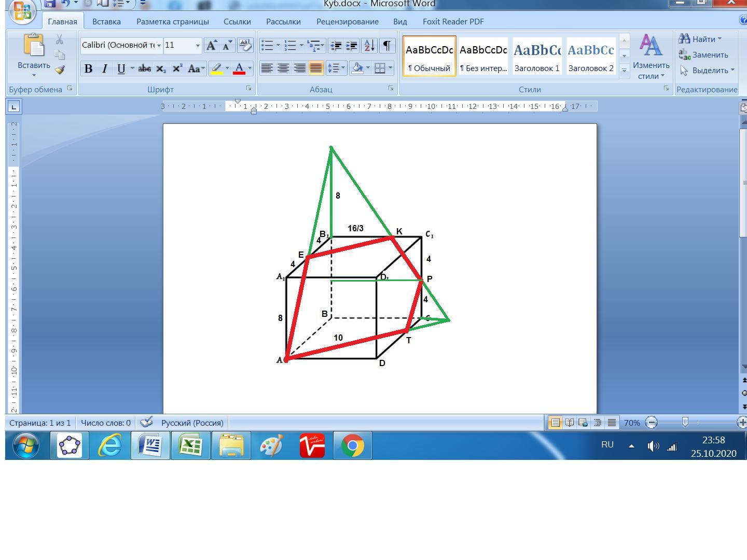Click the zoom slider handle in status bar
This screenshot has height=560, width=747.
tap(685, 423)
